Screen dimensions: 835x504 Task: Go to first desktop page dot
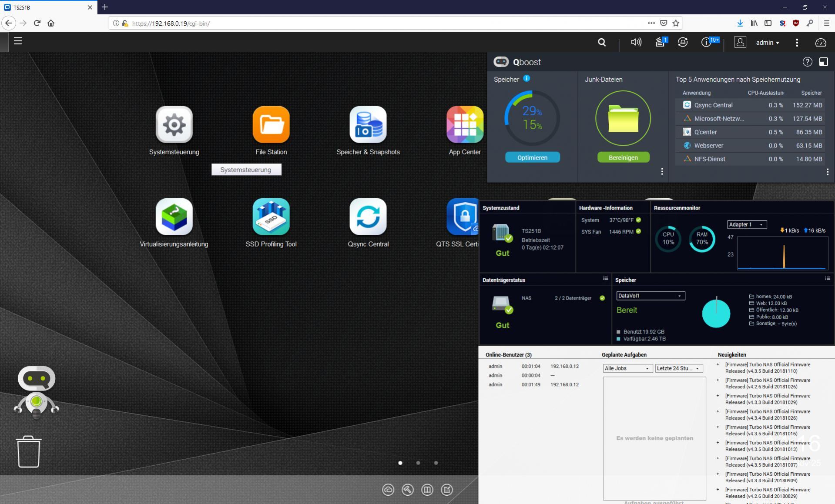point(400,463)
